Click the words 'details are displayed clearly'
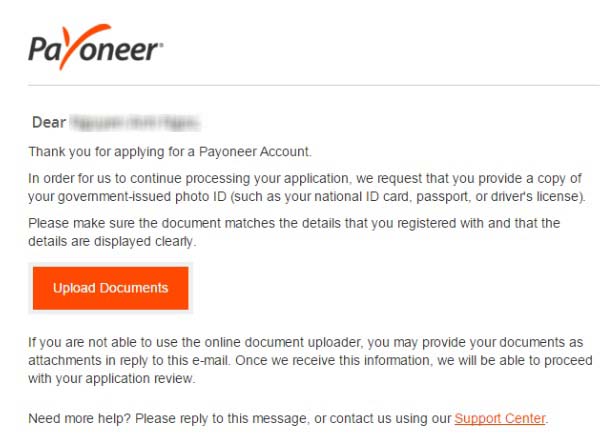This screenshot has height=437, width=615. (x=111, y=241)
